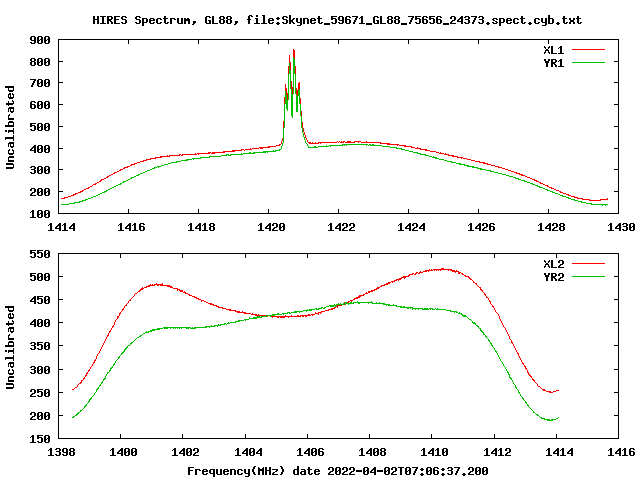Image resolution: width=640 pixels, height=480 pixels.
Task: Click the 500 tick label on bottom plot
Action: click(x=40, y=277)
